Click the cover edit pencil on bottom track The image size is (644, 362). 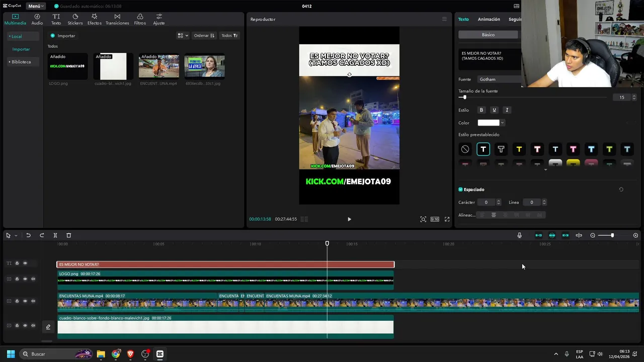(x=48, y=327)
